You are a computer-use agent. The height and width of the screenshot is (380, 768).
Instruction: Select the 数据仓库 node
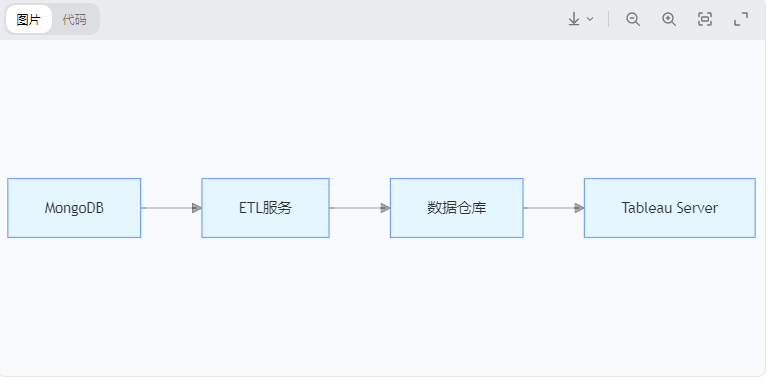click(456, 208)
